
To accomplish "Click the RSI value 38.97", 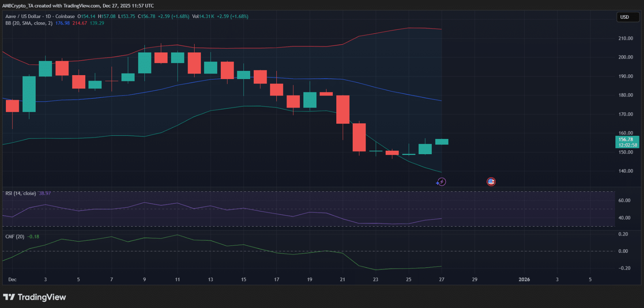I will tap(45, 193).
